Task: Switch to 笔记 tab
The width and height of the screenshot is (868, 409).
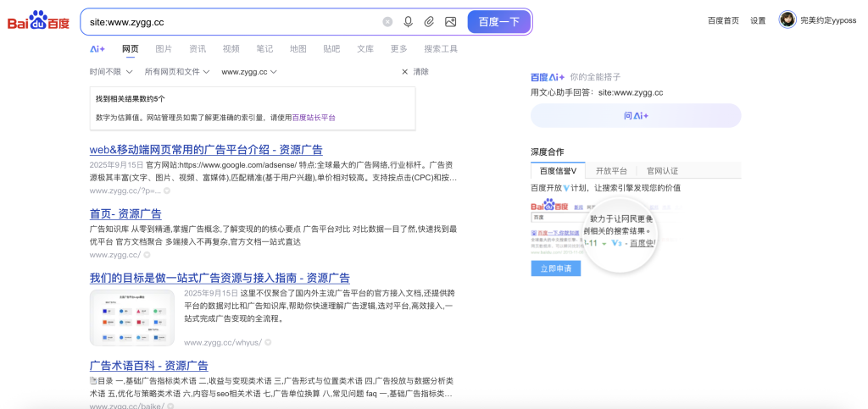Action: click(264, 48)
